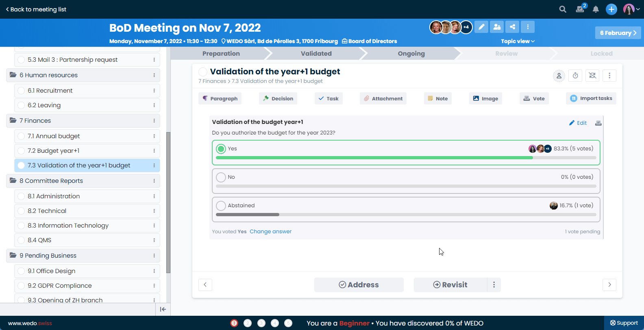644x330 pixels.
Task: Assign a person to the topic
Action: click(x=559, y=76)
